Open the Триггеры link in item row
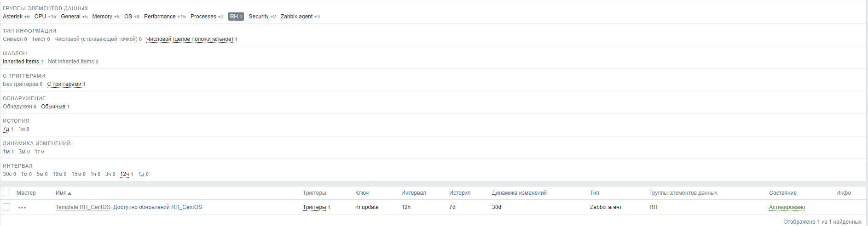This screenshot has width=868, height=226. (314, 207)
